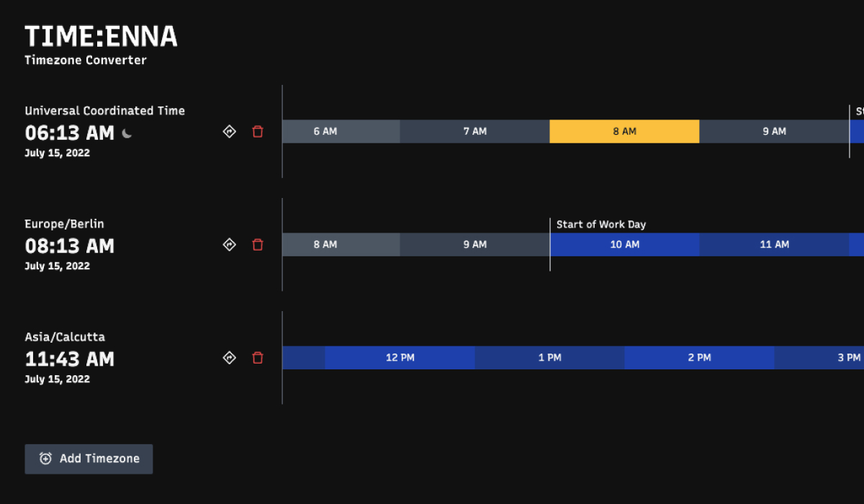Choose the 9 AM slot in UTC row

(x=774, y=132)
